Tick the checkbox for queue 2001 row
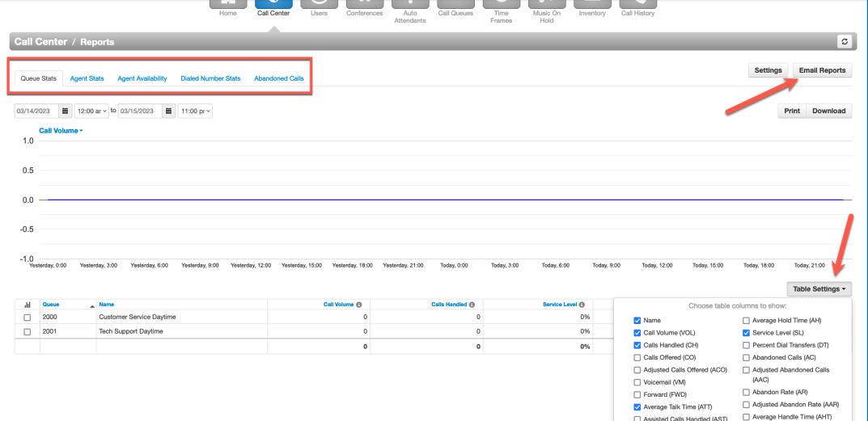Screen dimensions: 868x421 (28, 332)
